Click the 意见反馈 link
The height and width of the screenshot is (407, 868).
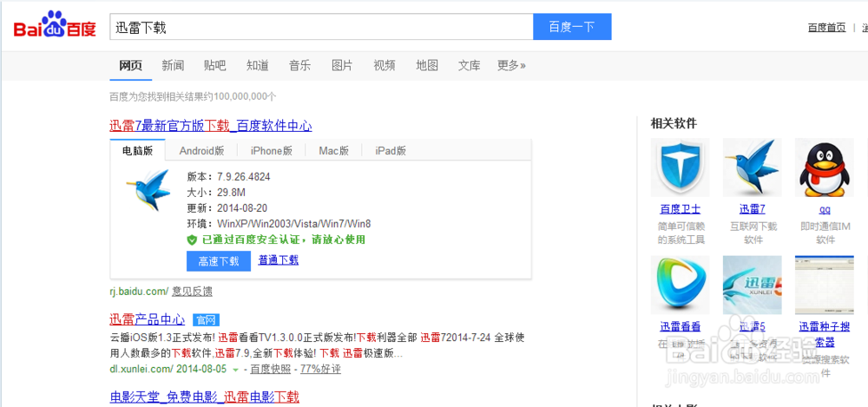click(x=192, y=292)
